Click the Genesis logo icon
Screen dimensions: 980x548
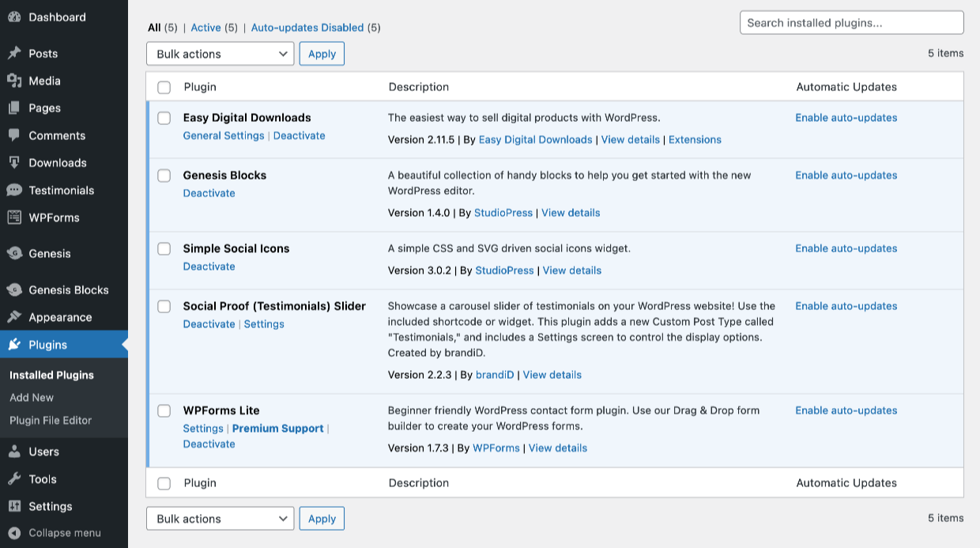14,253
